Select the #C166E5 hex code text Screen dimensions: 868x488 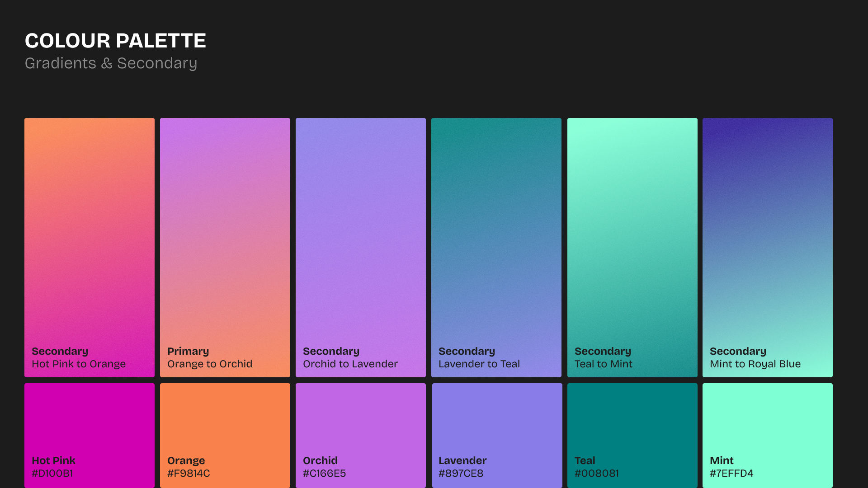pos(324,473)
